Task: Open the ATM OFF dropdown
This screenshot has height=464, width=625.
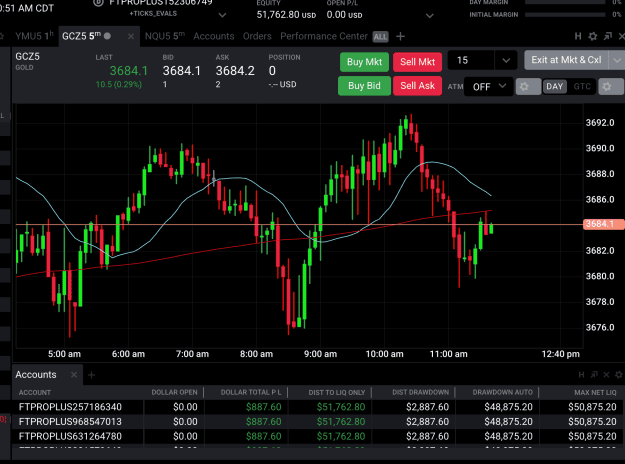Action: pyautogui.click(x=489, y=87)
